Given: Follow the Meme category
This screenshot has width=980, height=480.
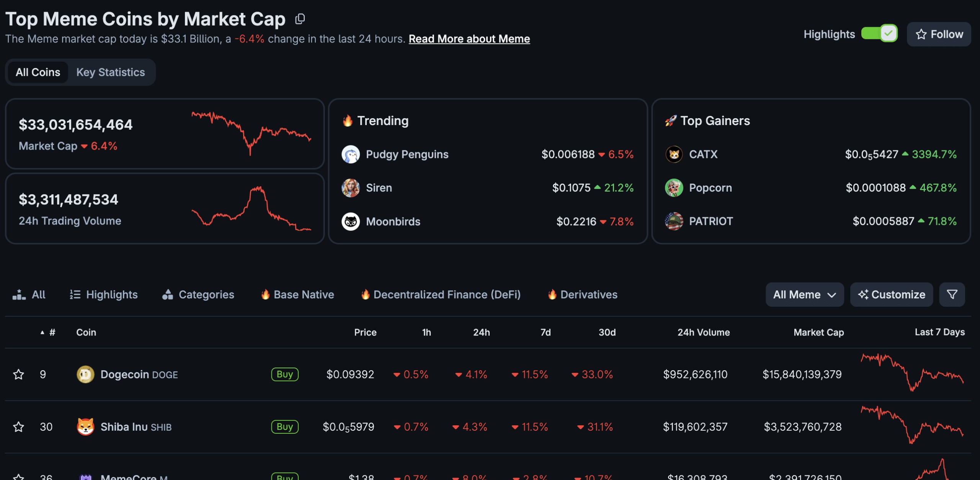Looking at the screenshot, I should [939, 34].
